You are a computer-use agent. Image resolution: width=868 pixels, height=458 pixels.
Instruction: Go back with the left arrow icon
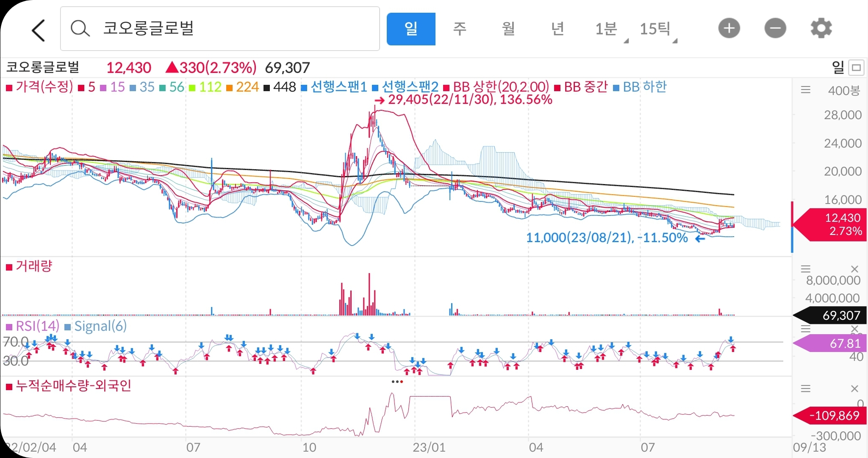click(38, 30)
